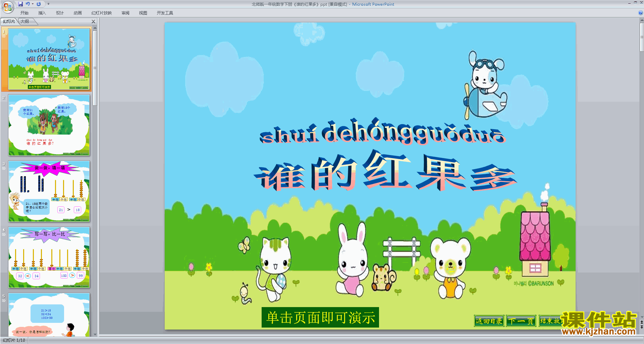The image size is (644, 344).
Task: Open the 动画 ribbon tab
Action: [77, 13]
